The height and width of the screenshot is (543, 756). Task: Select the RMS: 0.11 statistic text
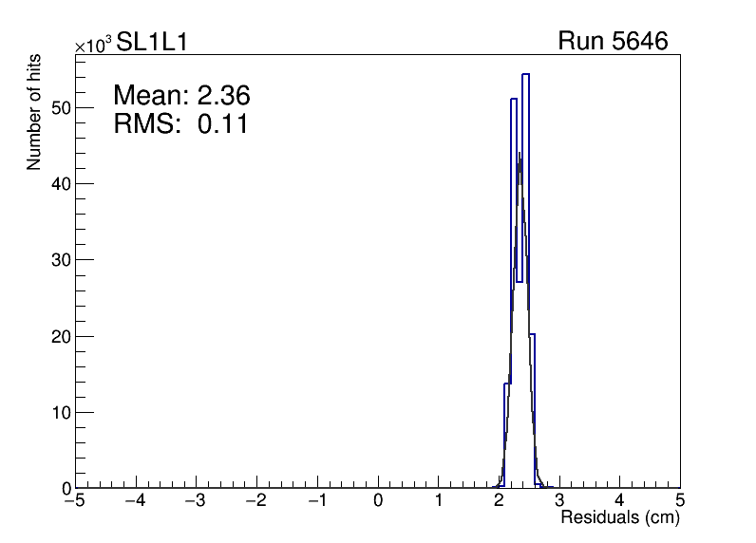(180, 123)
